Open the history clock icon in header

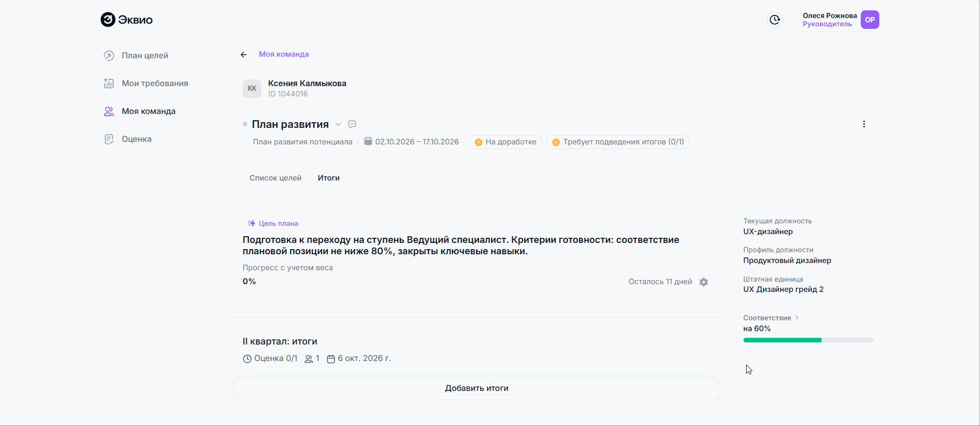[775, 20]
